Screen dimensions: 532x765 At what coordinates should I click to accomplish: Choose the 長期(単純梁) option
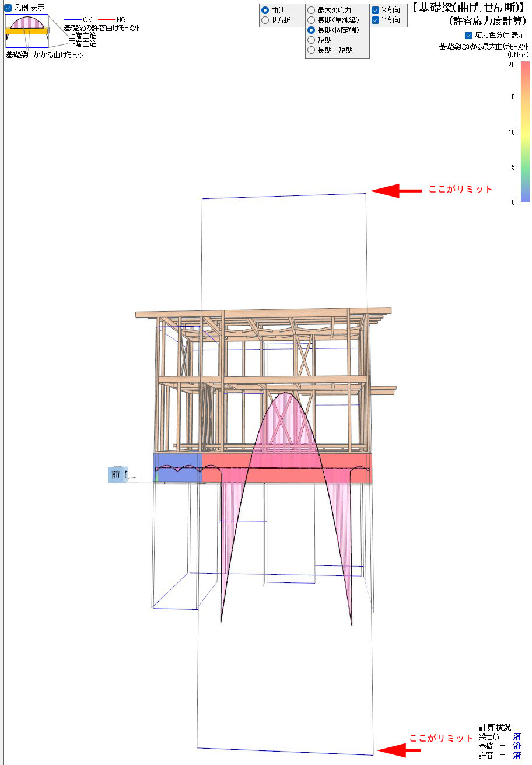(311, 20)
